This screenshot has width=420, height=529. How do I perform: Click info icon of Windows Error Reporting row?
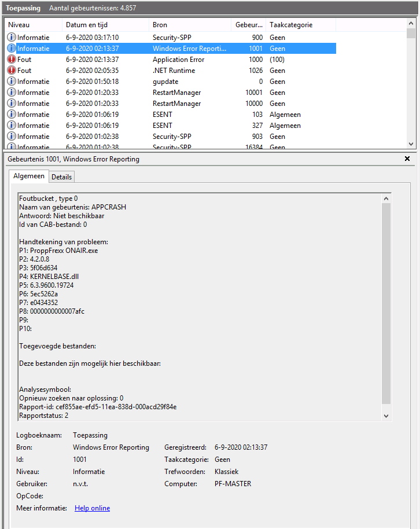[x=12, y=49]
